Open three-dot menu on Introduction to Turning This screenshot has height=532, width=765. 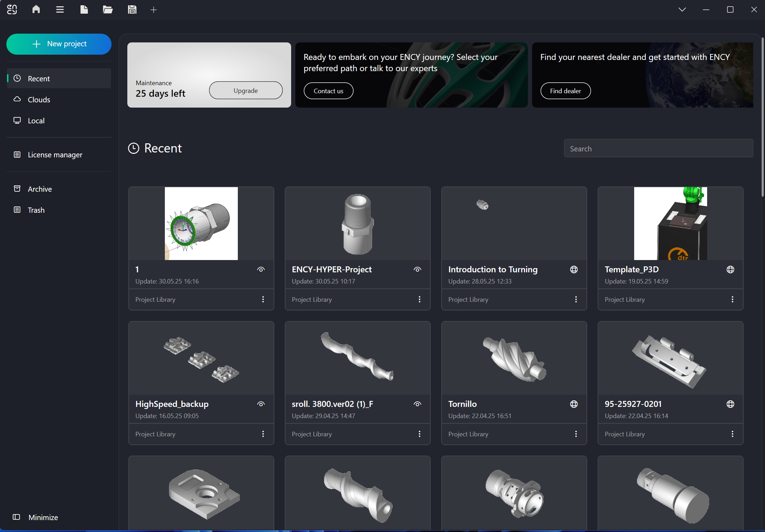(x=576, y=299)
